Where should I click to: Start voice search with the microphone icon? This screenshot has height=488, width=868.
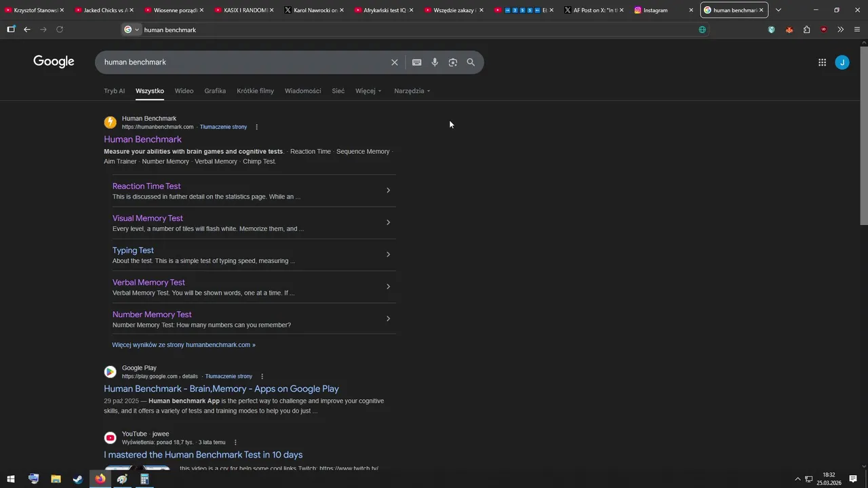point(435,62)
